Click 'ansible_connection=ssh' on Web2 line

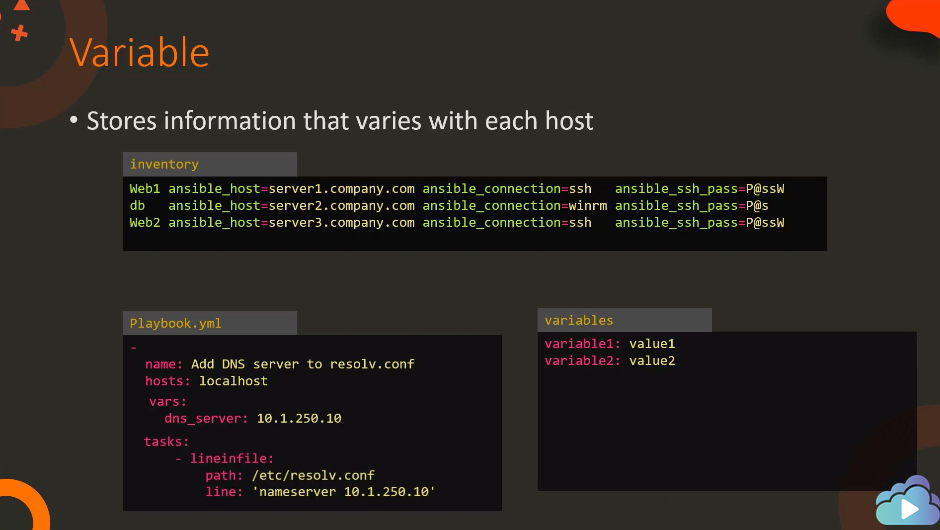tap(507, 222)
